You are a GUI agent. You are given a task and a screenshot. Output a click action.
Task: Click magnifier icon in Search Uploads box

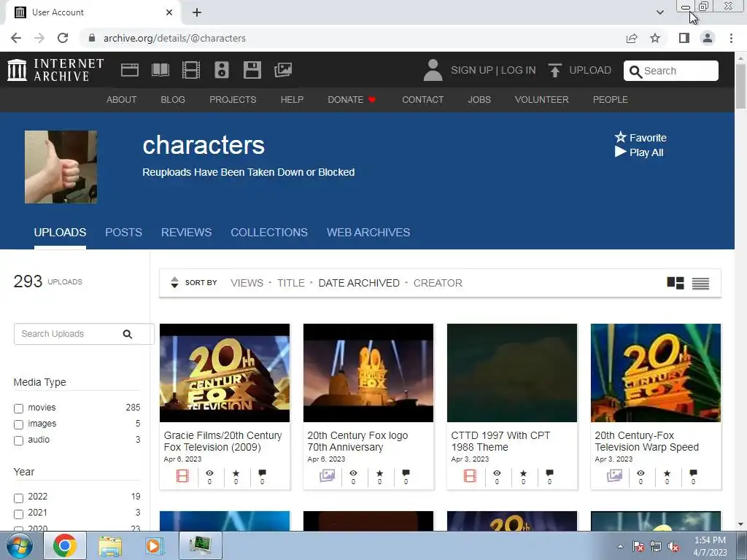127,334
